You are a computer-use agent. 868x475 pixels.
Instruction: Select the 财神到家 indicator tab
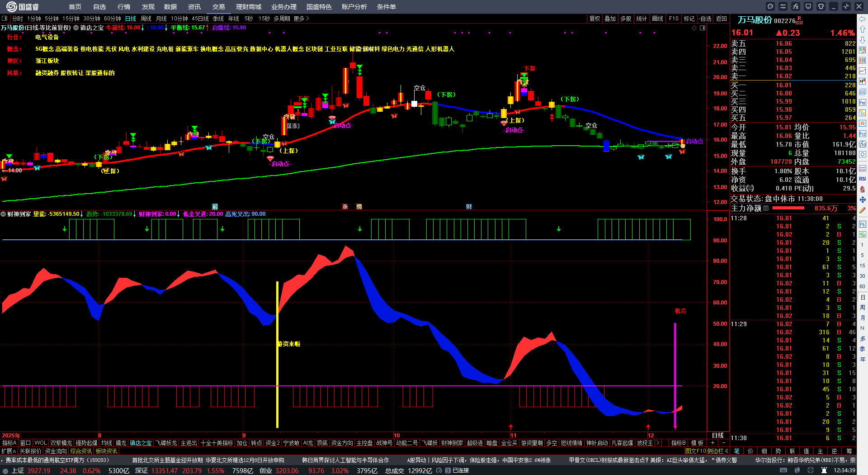pyautogui.click(x=452, y=443)
